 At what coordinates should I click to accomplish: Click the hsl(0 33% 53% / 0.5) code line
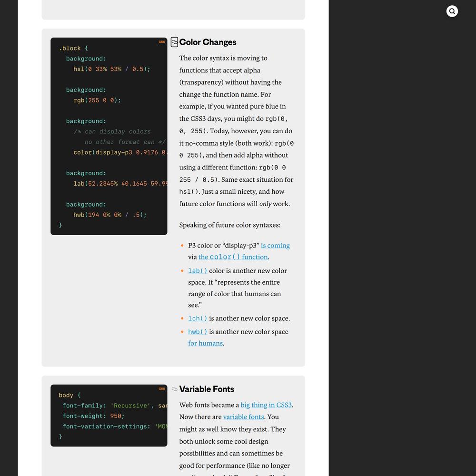(112, 69)
